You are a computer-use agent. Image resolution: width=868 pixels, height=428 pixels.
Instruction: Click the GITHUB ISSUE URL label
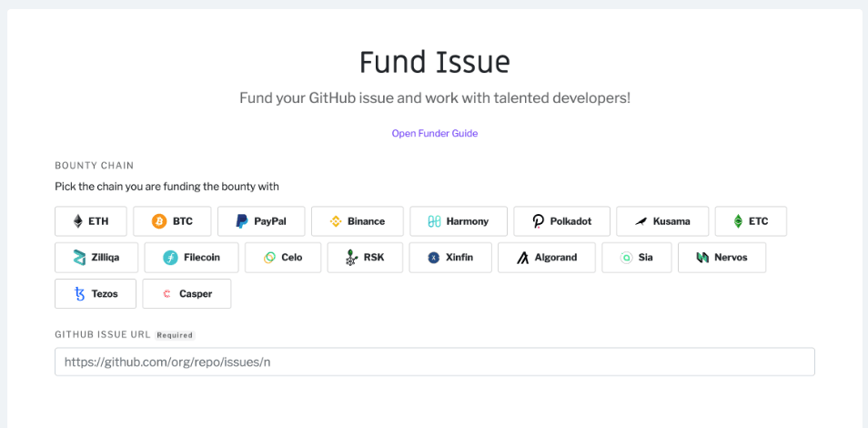[x=103, y=335]
